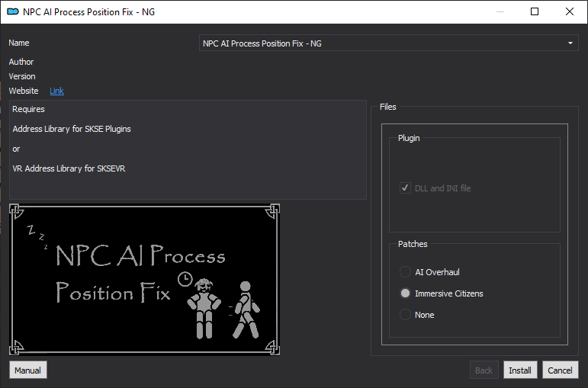Close the installer window
This screenshot has width=588, height=388.
570,11
